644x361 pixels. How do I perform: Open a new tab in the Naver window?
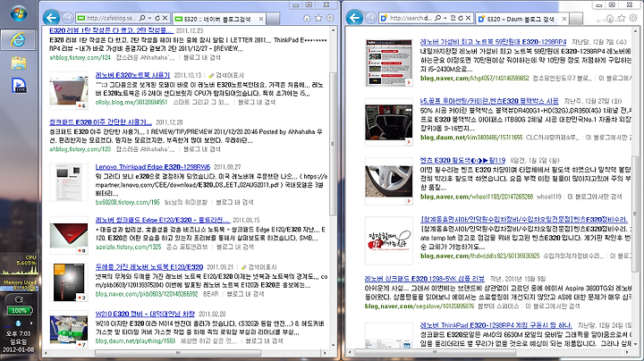273,19
